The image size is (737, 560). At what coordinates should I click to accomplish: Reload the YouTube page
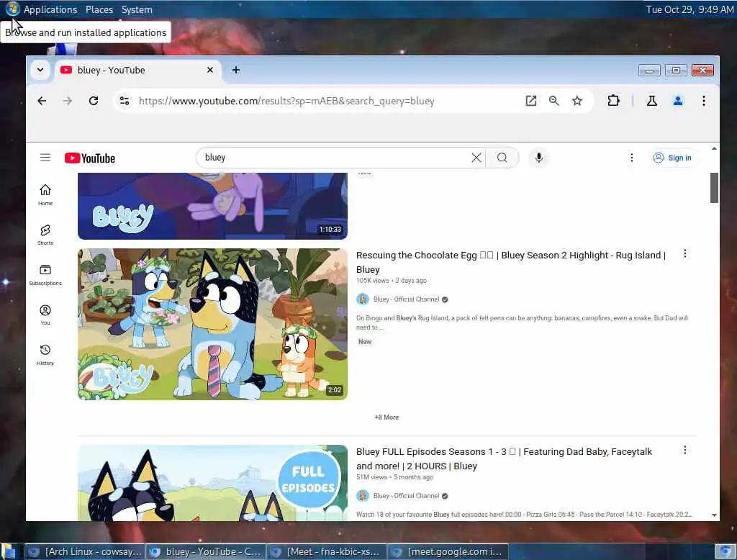[94, 101]
